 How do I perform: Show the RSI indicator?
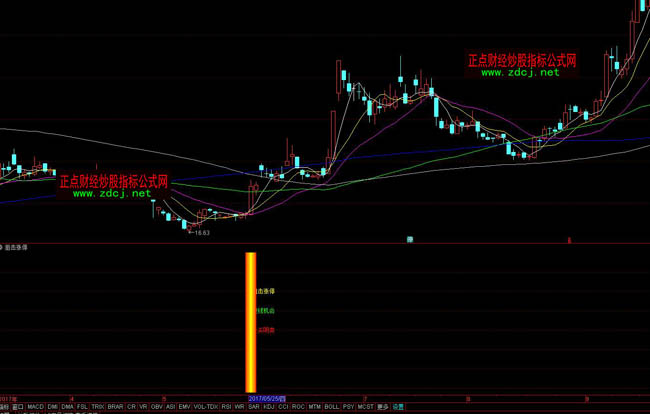[225, 406]
